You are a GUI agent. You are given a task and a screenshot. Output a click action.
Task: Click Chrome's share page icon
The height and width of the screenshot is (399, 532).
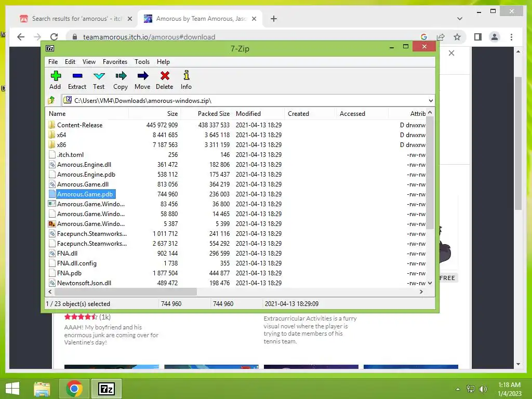click(441, 37)
